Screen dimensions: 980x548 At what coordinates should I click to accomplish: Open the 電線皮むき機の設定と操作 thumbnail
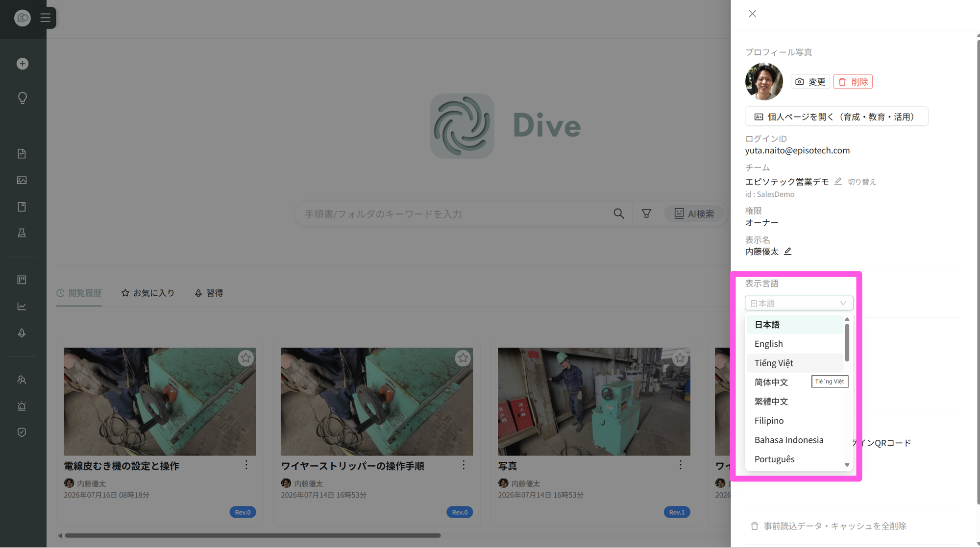click(160, 402)
